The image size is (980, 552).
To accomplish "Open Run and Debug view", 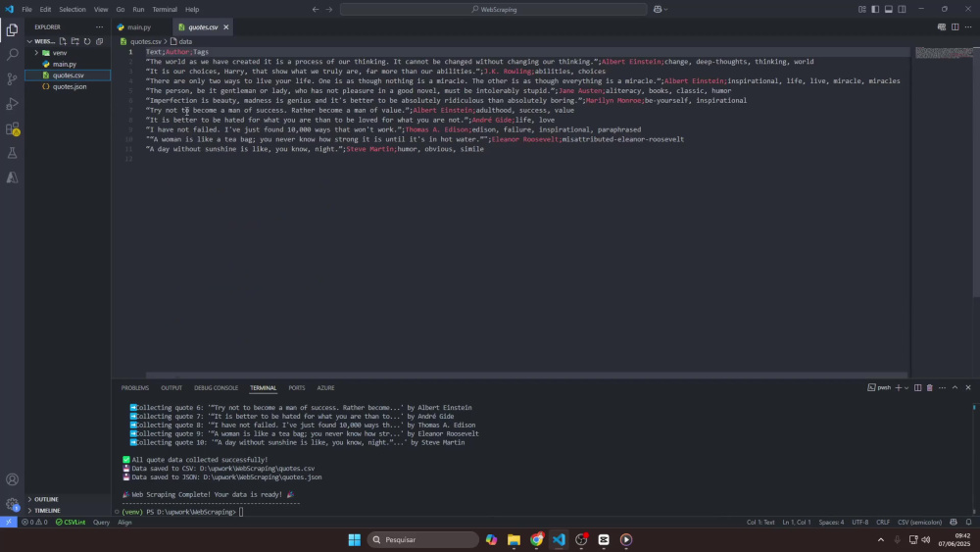I will [x=12, y=104].
